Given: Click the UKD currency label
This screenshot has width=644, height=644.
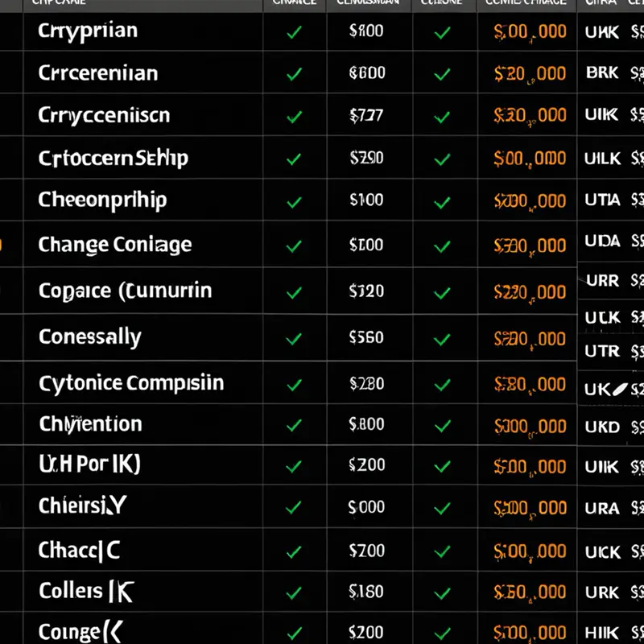Looking at the screenshot, I should (602, 427).
